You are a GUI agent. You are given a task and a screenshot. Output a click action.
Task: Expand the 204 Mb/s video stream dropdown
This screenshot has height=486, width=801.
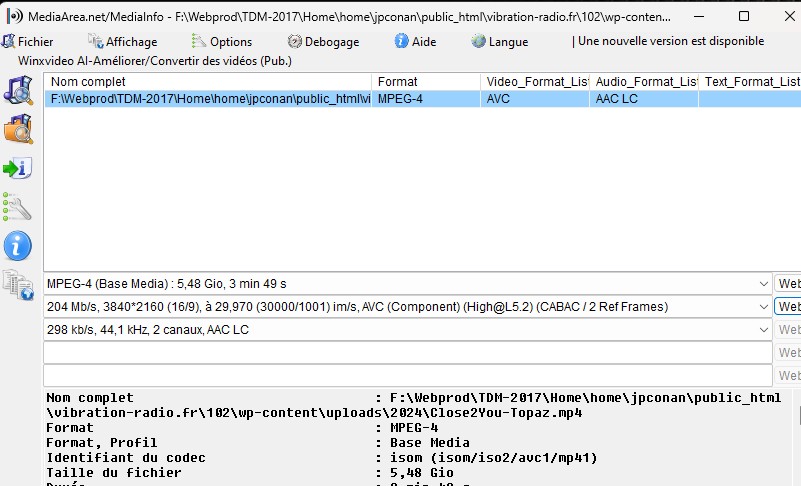[x=762, y=307]
